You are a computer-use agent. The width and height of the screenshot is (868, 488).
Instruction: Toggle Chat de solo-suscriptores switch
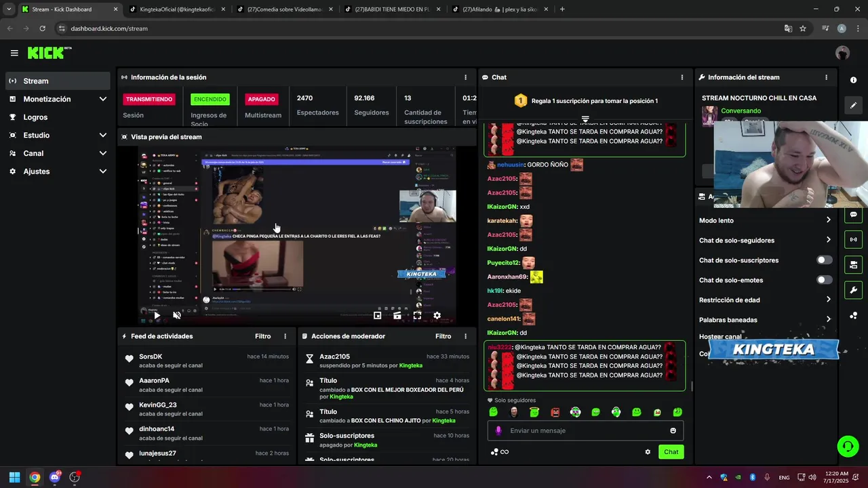point(824,260)
